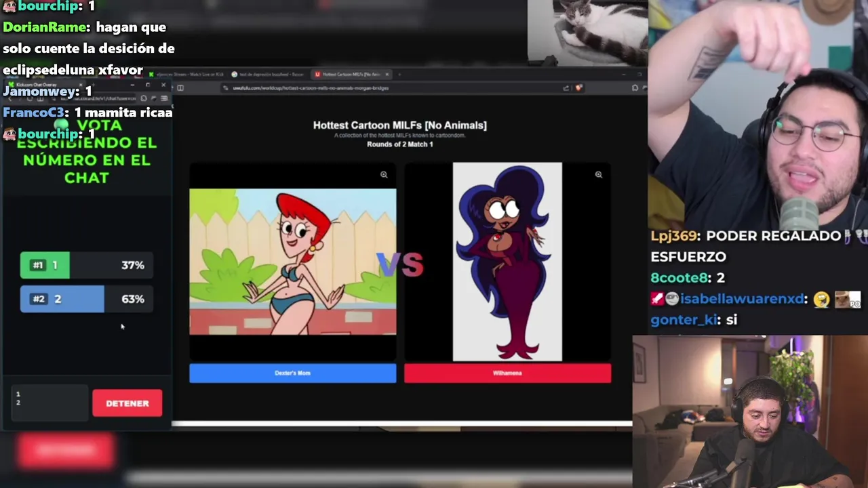The height and width of the screenshot is (488, 868).
Task: Click the magnifier icon on Dexter's Mom image
Action: pyautogui.click(x=384, y=175)
